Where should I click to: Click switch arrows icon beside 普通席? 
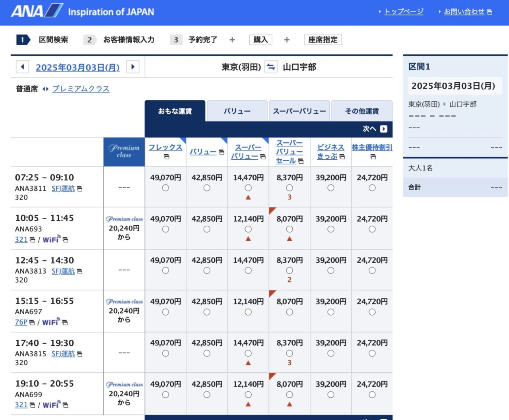[x=45, y=89]
